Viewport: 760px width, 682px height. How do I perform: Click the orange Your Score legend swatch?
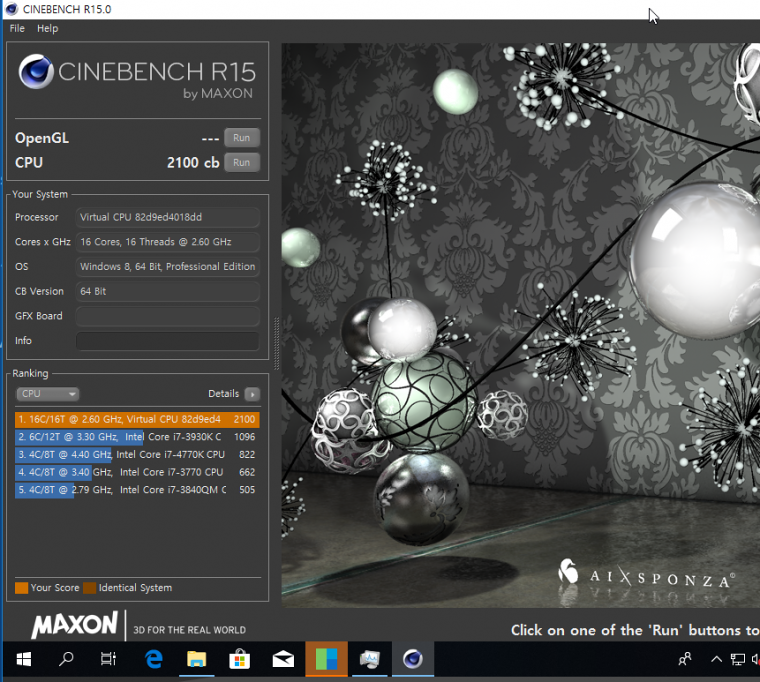(x=21, y=588)
